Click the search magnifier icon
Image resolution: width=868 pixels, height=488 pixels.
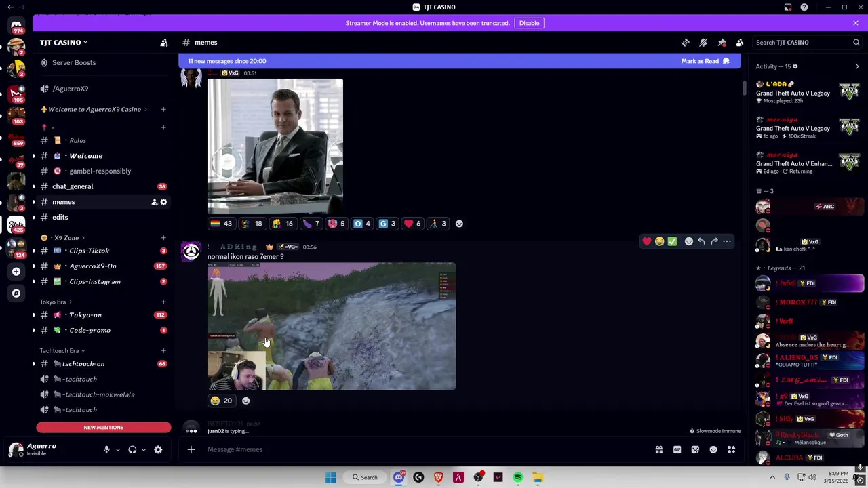click(x=856, y=43)
